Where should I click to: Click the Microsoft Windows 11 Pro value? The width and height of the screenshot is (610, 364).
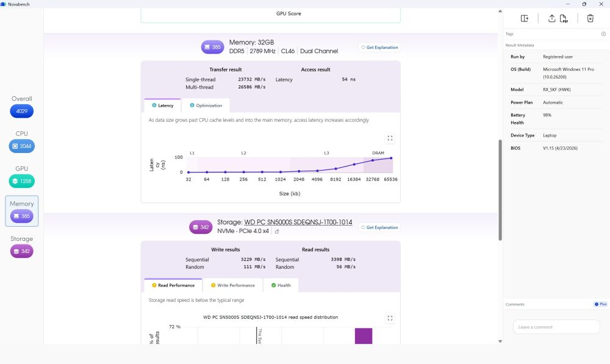569,73
